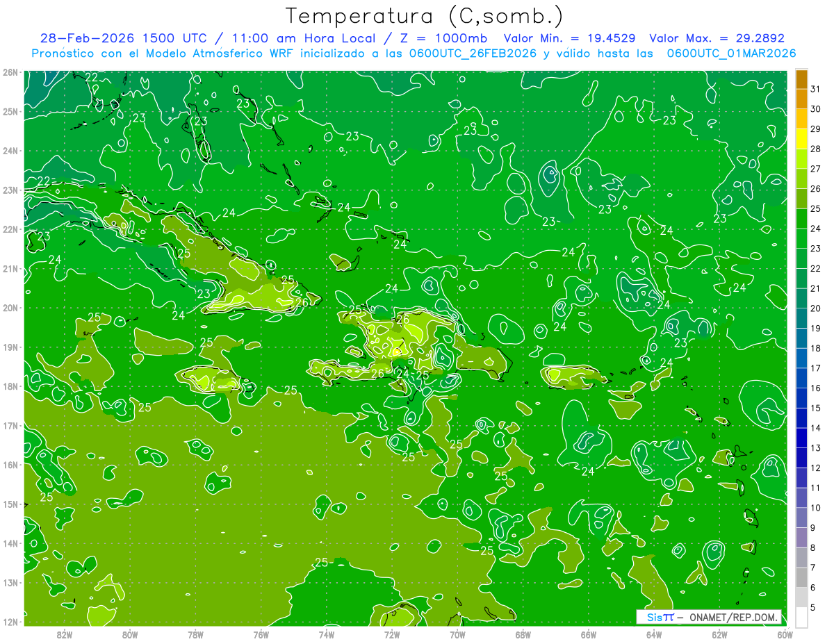Click the orange legend segment between 30 and 31
The width and height of the screenshot is (834, 644).
pos(801,99)
